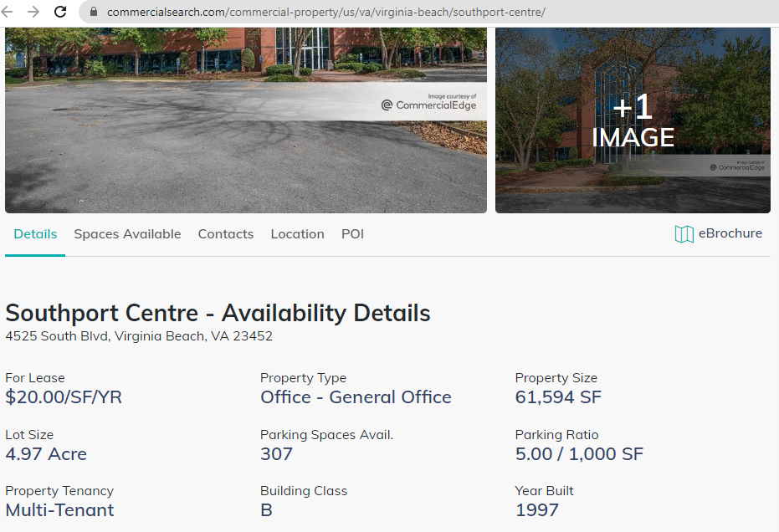Click the 4525 South Blvd address text

click(x=139, y=336)
